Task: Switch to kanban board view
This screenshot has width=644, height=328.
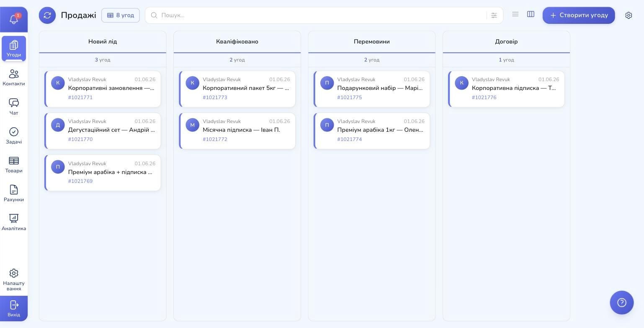Action: (x=531, y=14)
